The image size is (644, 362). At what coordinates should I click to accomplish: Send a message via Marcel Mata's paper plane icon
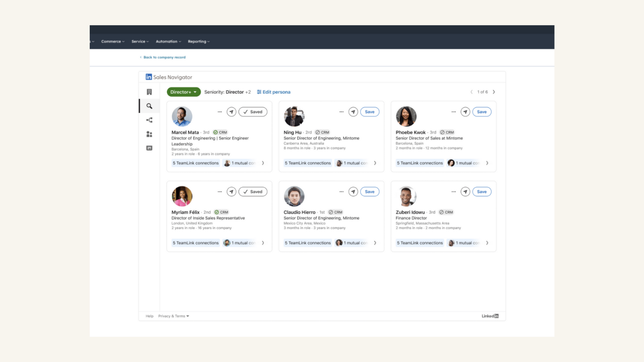[x=231, y=112]
